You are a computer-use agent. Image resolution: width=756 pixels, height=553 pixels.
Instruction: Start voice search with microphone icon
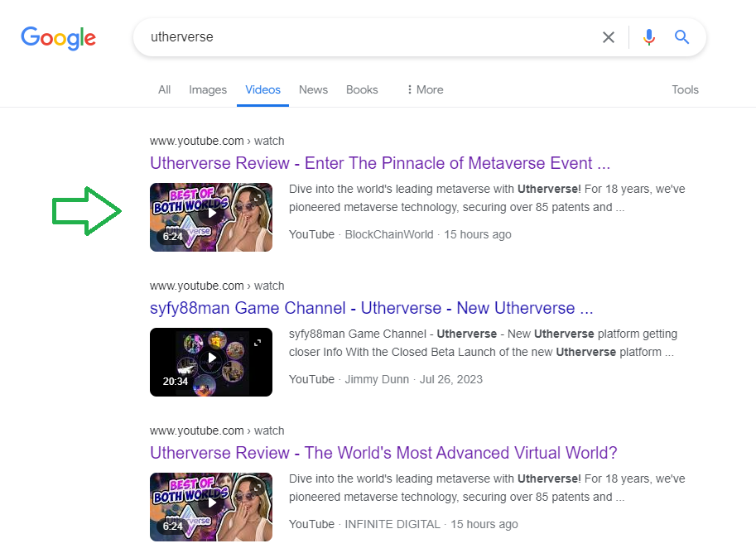[649, 37]
